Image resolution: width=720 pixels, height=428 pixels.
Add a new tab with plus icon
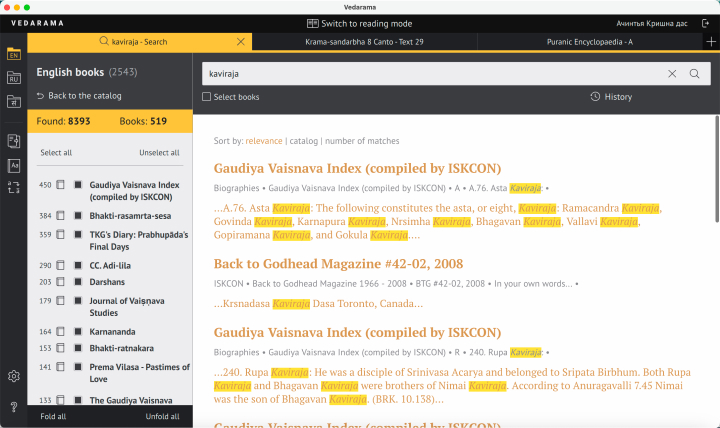coord(710,42)
